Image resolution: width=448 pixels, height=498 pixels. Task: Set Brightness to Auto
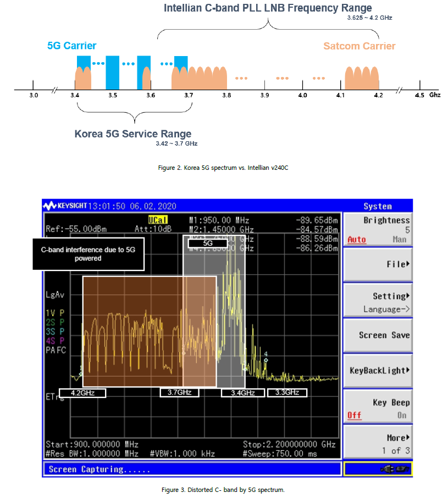[357, 240]
